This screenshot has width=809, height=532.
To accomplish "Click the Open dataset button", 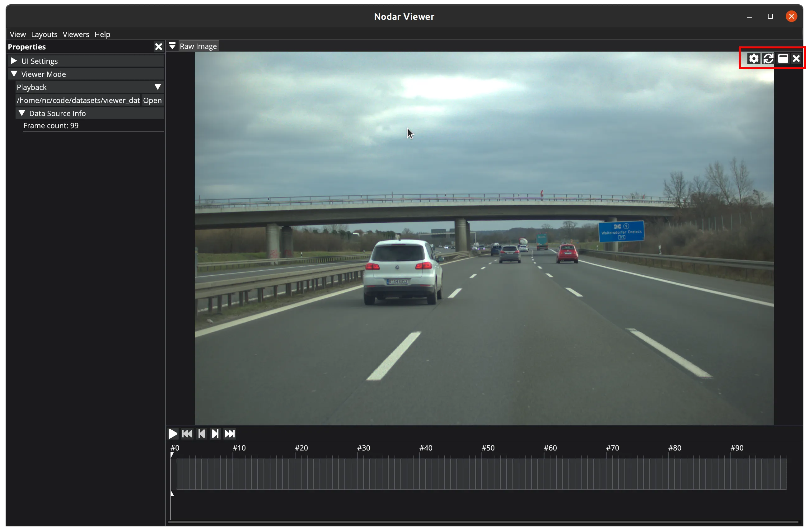I will click(152, 100).
